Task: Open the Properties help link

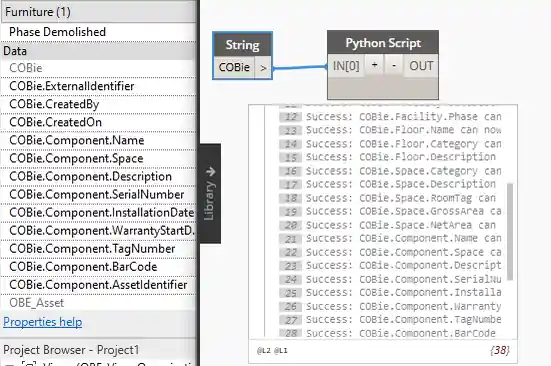Action: (x=43, y=322)
